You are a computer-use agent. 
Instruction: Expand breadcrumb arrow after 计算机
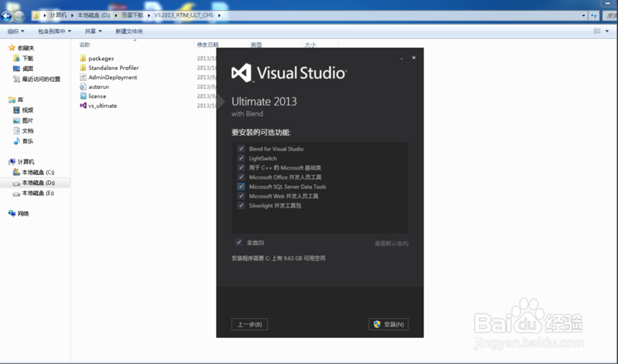tap(72, 15)
